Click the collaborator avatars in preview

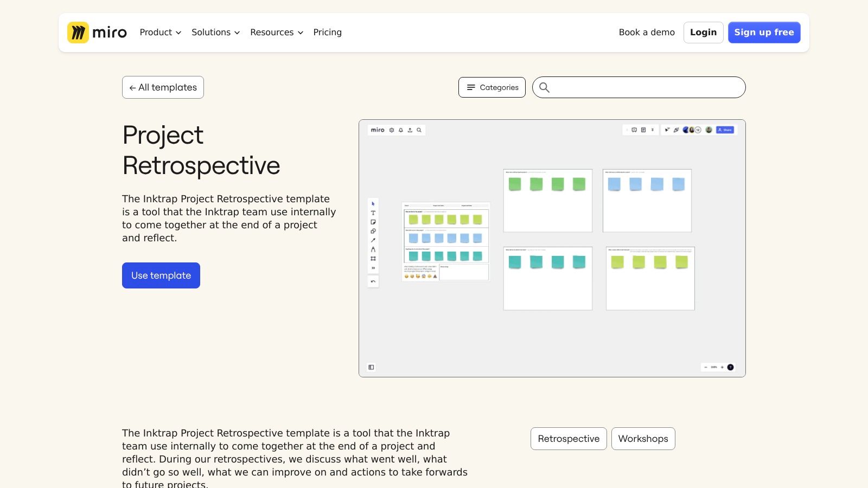pos(692,130)
